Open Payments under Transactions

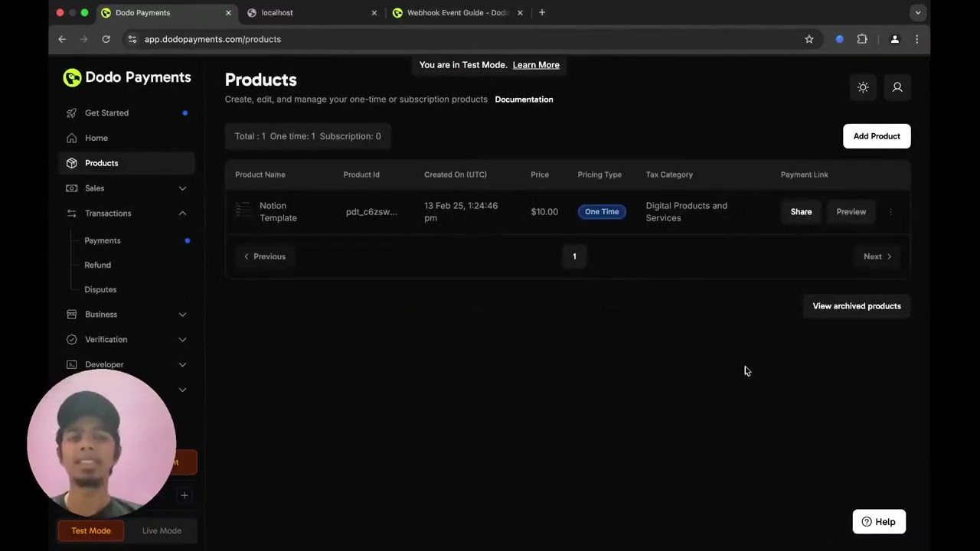(x=103, y=240)
